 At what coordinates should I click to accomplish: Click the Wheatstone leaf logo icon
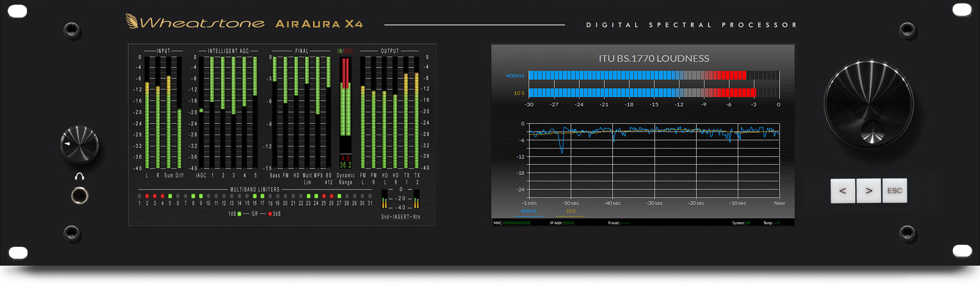point(131,21)
